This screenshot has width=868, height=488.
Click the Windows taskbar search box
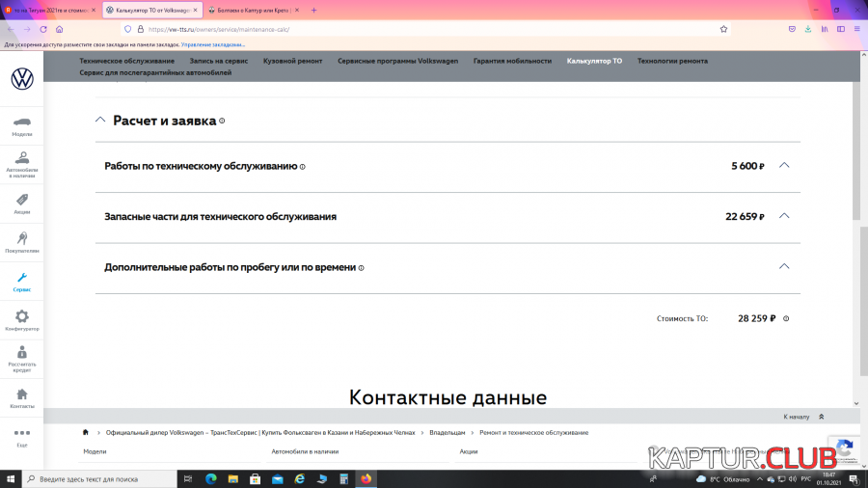click(99, 479)
